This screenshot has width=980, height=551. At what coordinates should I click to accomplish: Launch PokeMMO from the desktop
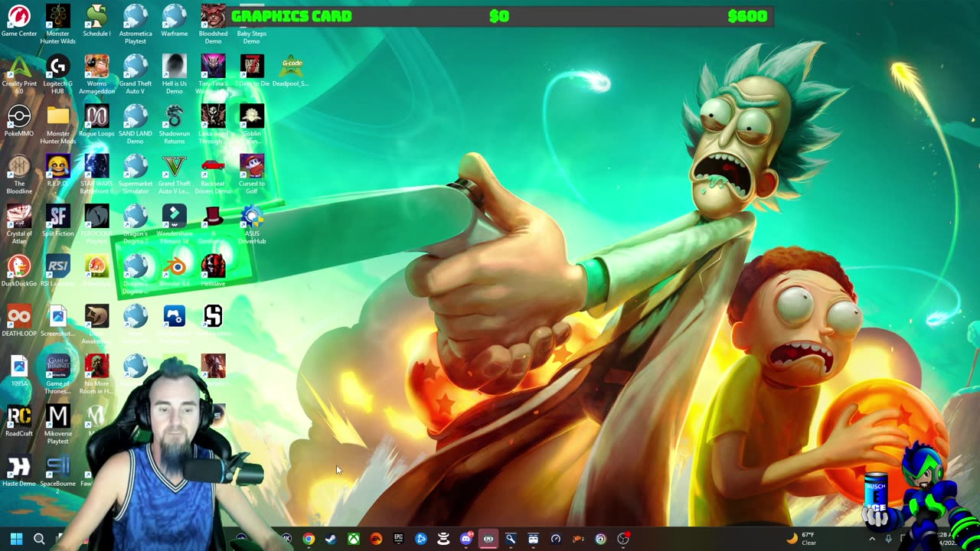(19, 121)
